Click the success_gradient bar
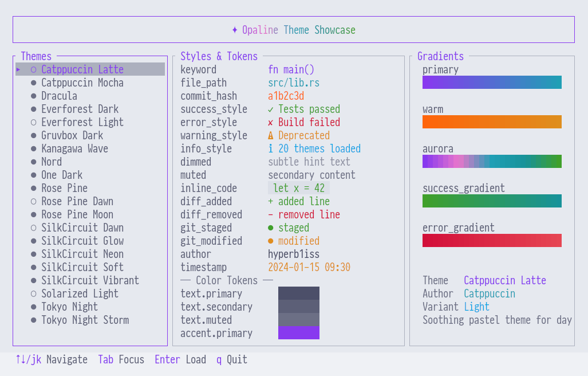The height and width of the screenshot is (376, 588). click(492, 201)
